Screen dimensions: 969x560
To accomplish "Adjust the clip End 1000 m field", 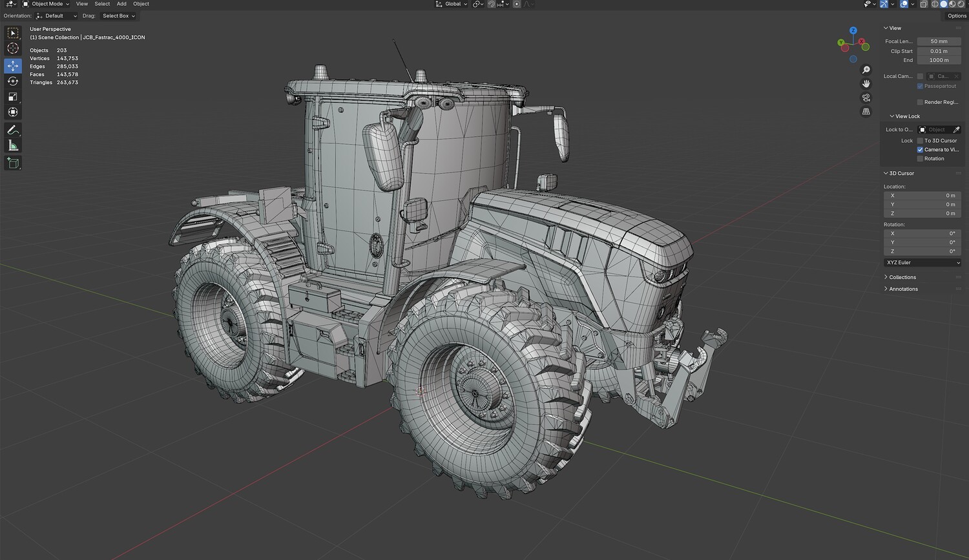I will point(939,60).
